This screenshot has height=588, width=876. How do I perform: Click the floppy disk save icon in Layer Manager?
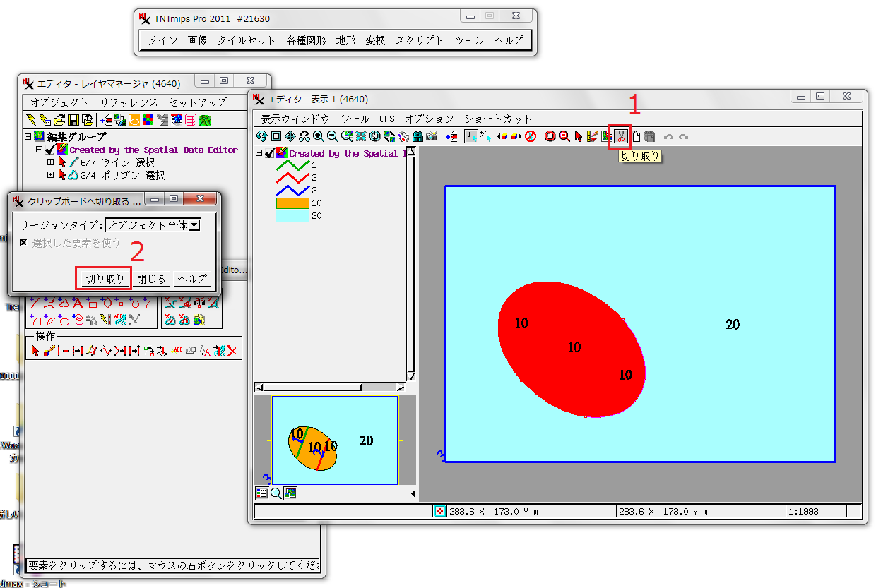point(73,120)
